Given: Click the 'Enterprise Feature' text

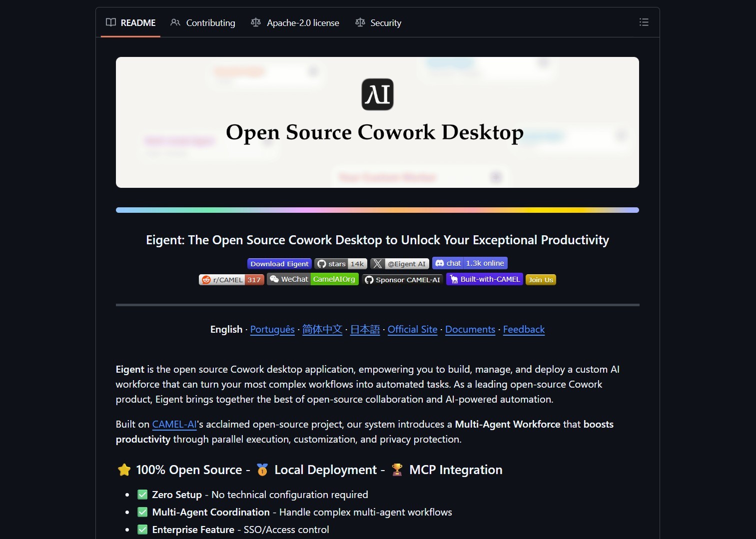Looking at the screenshot, I should [x=193, y=530].
